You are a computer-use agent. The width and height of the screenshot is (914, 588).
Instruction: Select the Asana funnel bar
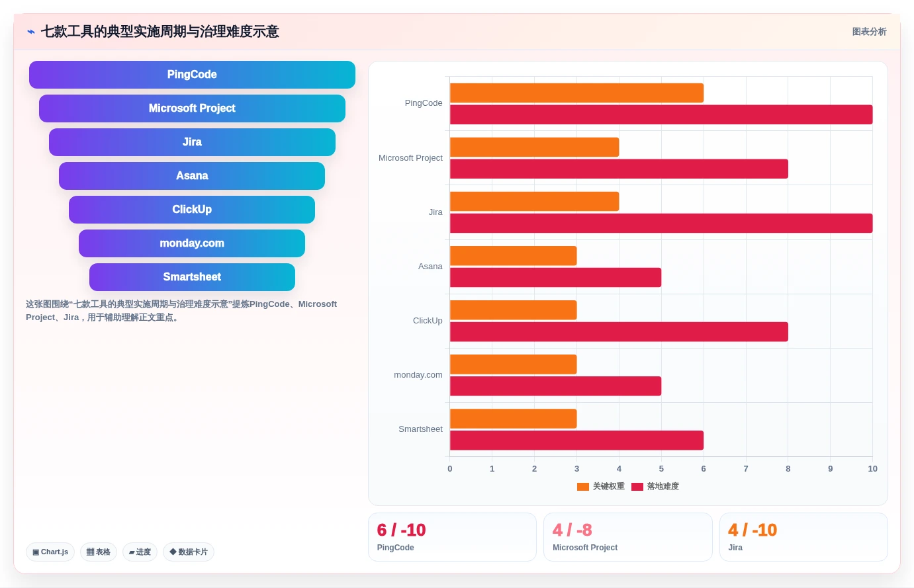tap(192, 176)
